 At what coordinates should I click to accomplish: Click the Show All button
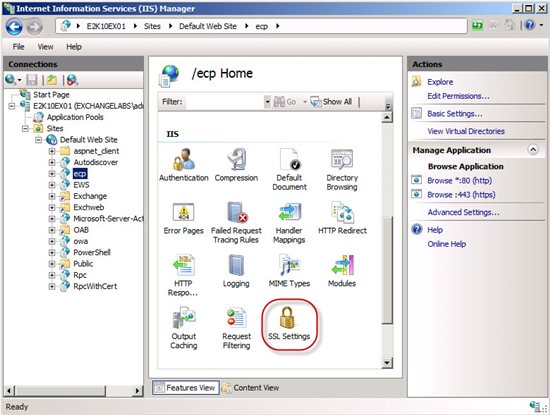pos(331,102)
